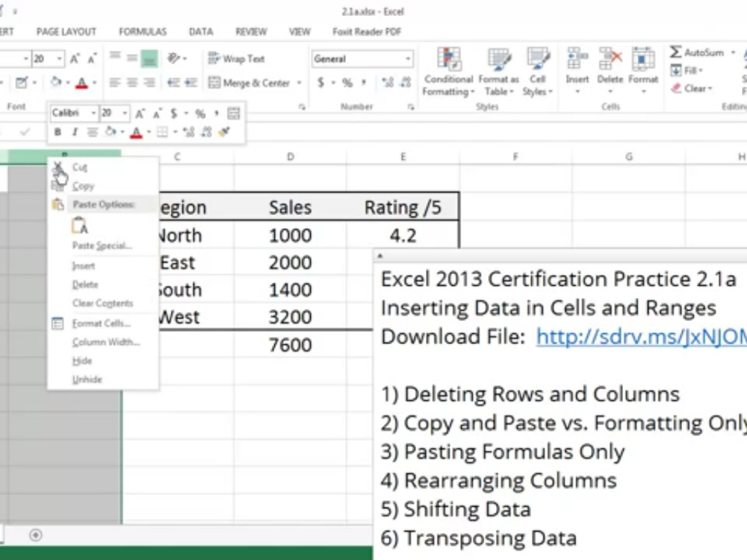Screen dimensions: 747x560
Task: Open the PAGE LAYOUT ribbon tab
Action: click(x=66, y=32)
